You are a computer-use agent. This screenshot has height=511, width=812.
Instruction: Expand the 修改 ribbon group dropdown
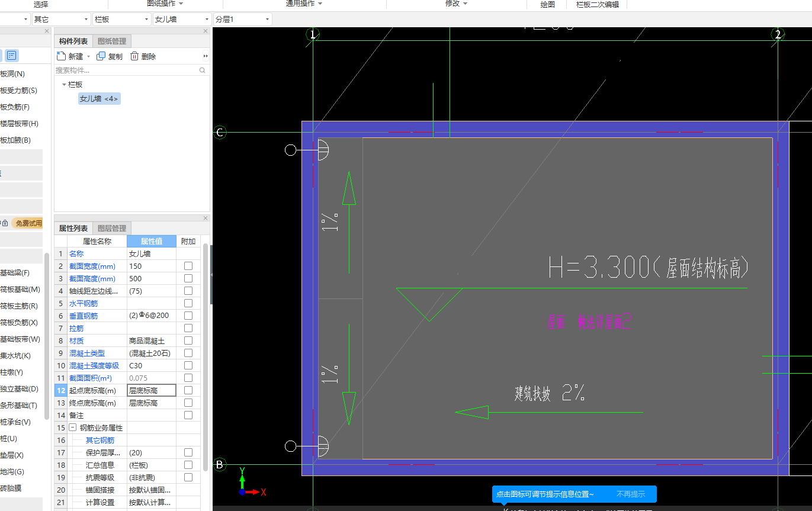465,4
